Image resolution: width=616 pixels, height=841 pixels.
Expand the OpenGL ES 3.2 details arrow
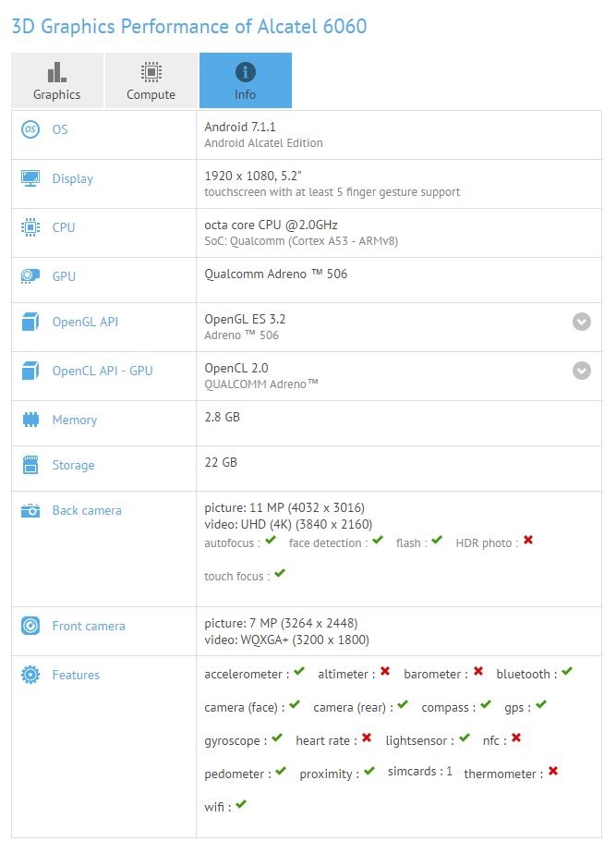point(581,322)
